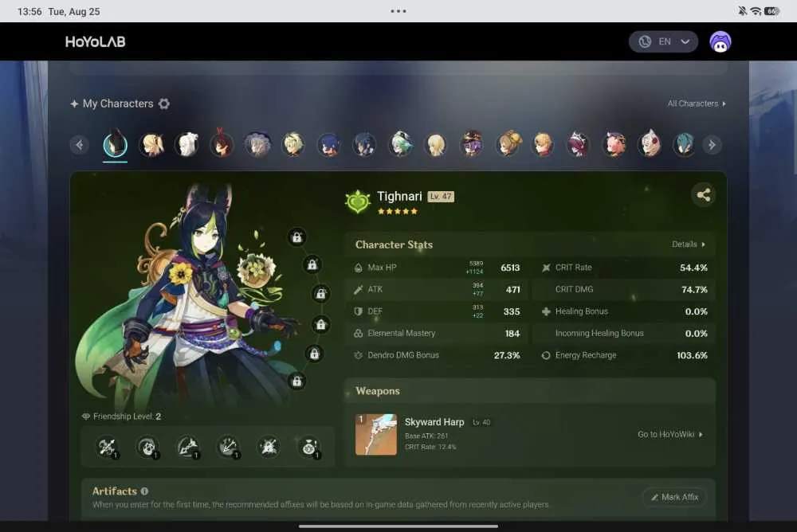
Task: Open My Characters settings gear
Action: point(163,104)
